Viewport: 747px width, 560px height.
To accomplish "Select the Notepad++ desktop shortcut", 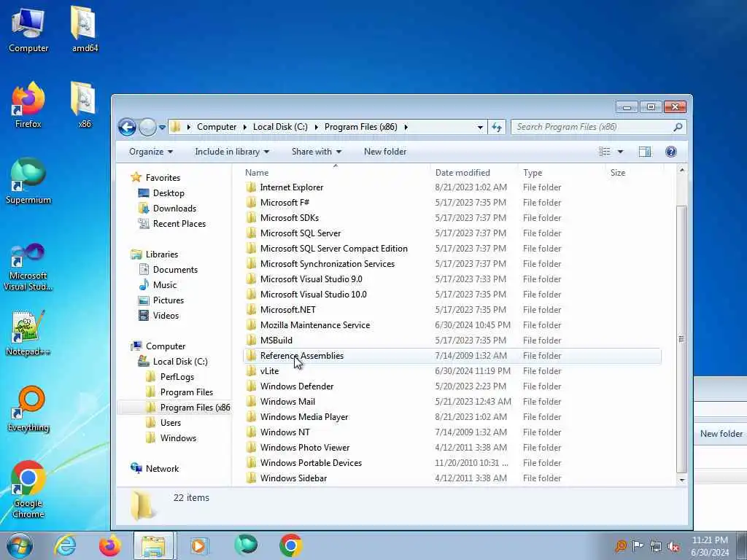I will click(x=28, y=333).
